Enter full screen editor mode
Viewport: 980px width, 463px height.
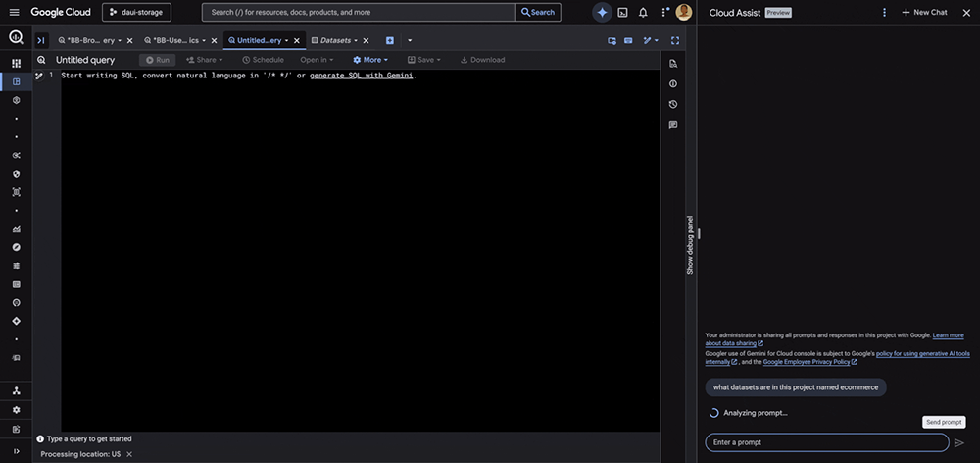(x=675, y=40)
